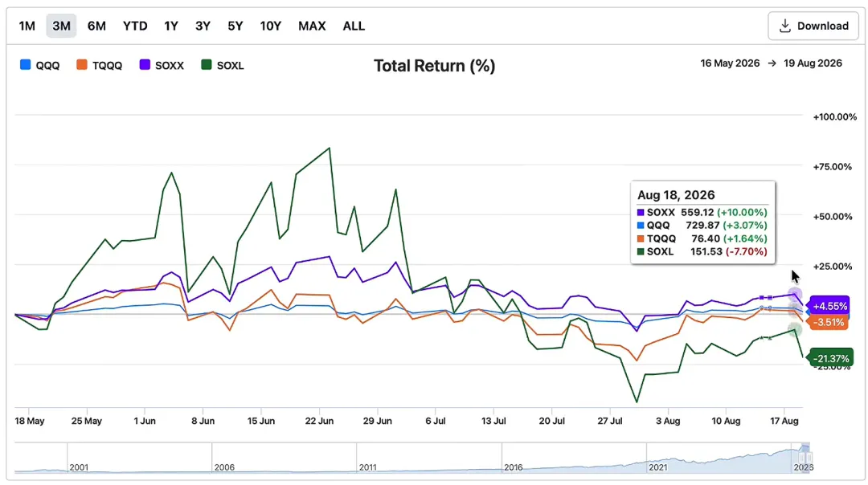Click the 2006 mark in navigator
868x485 pixels.
(224, 467)
